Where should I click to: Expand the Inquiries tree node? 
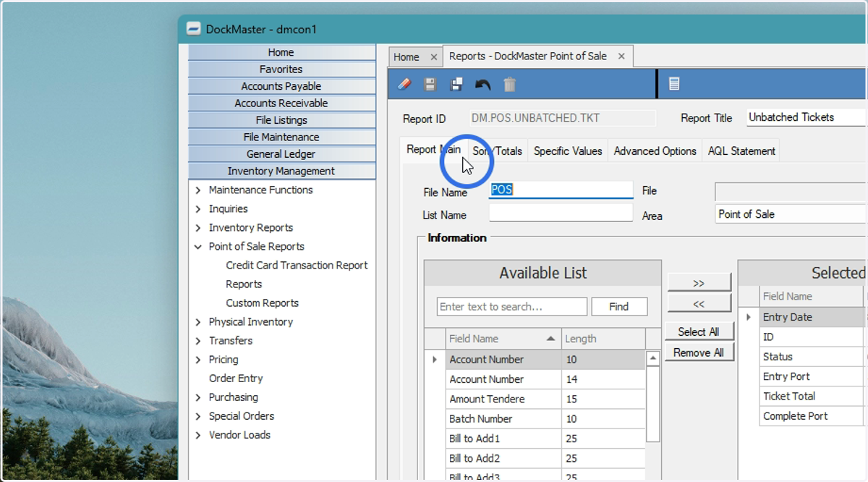198,209
